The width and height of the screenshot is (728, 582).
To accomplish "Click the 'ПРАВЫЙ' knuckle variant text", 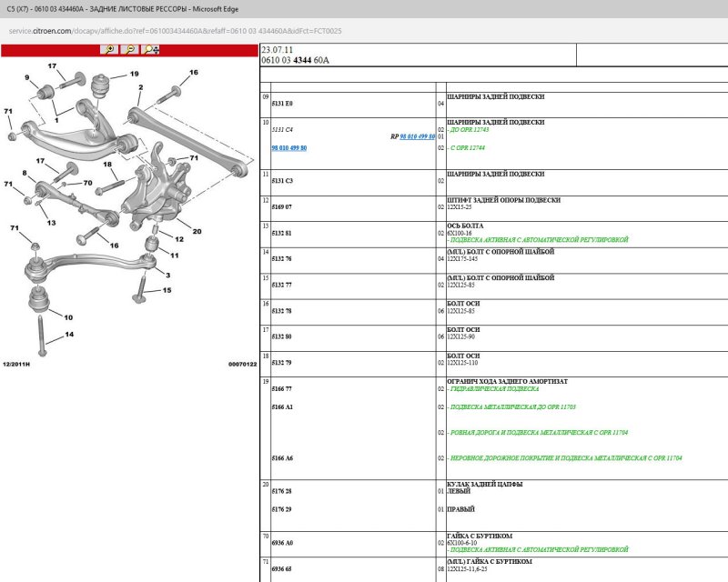I will tap(460, 509).
